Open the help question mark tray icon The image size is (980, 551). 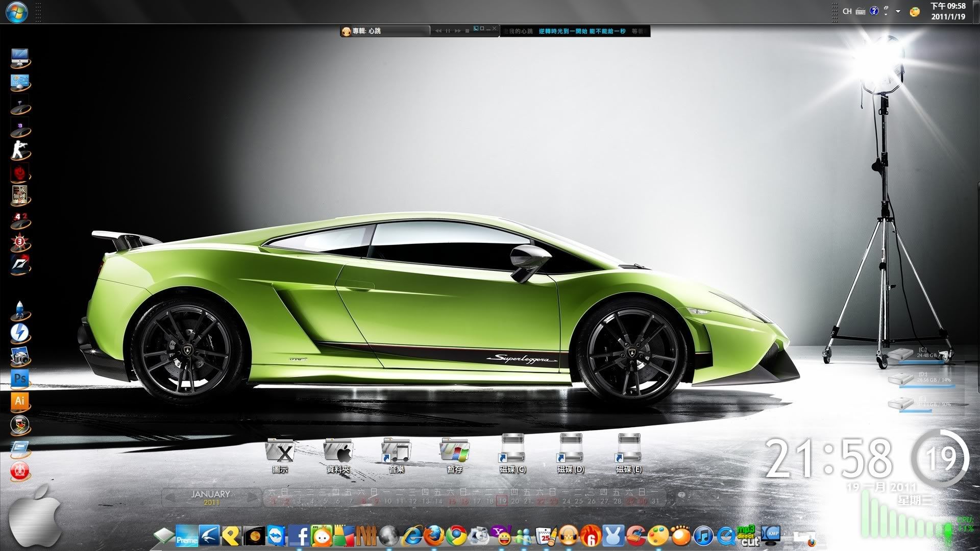click(x=874, y=11)
